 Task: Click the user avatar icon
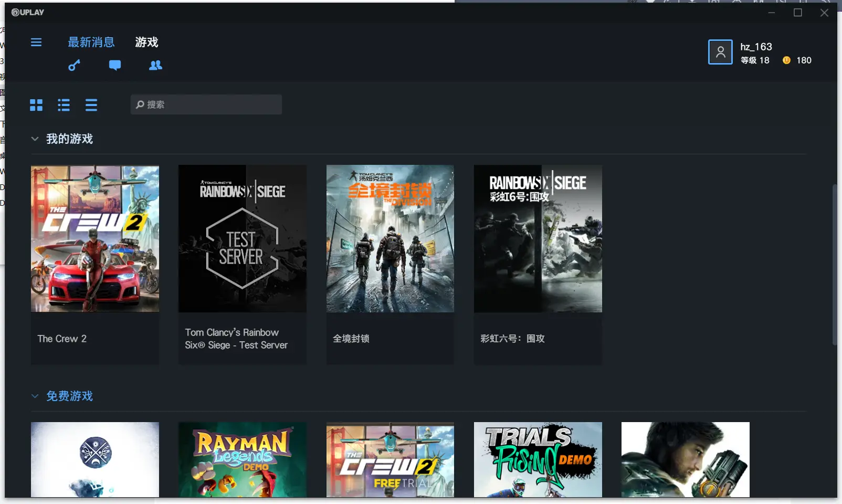pyautogui.click(x=720, y=52)
